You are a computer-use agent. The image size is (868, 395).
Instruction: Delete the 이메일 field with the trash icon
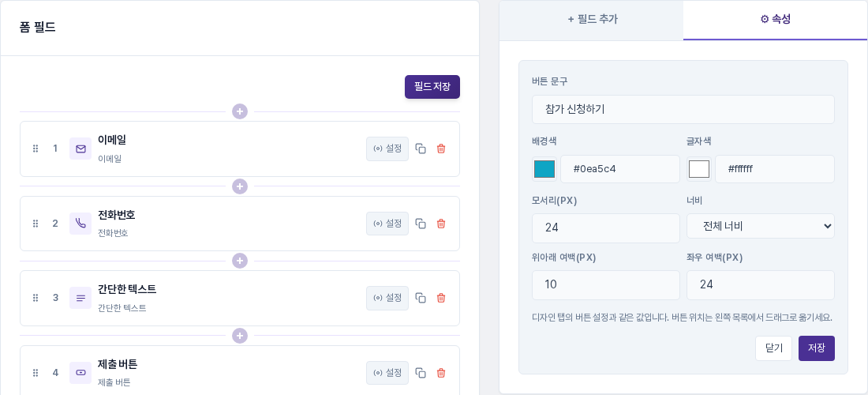click(441, 149)
